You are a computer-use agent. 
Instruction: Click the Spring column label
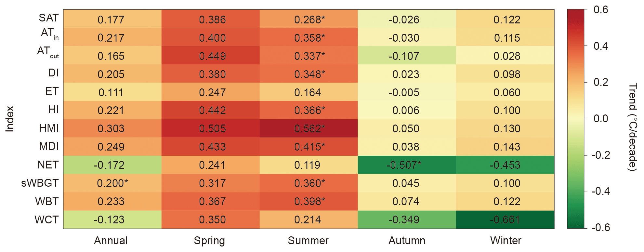point(209,241)
